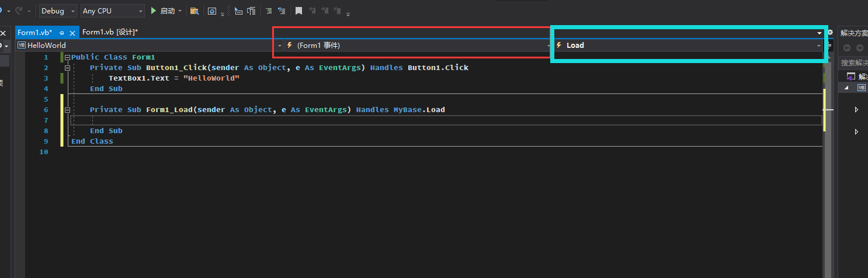Open the Any CPU platform dropdown
Screen dimensions: 868x278
pyautogui.click(x=113, y=11)
